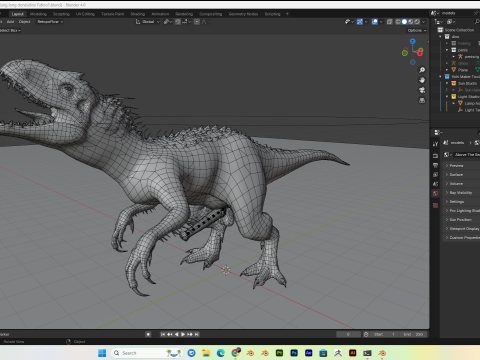Select solid viewport shading
Image resolution: width=480 pixels, height=360 pixels.
tap(404, 22)
